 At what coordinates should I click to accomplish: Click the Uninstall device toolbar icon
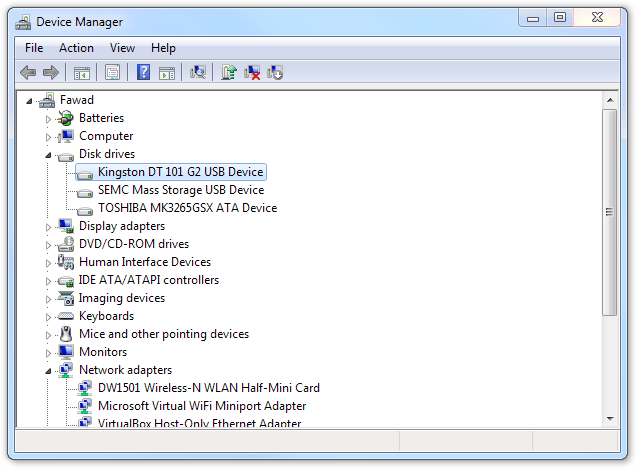(252, 72)
